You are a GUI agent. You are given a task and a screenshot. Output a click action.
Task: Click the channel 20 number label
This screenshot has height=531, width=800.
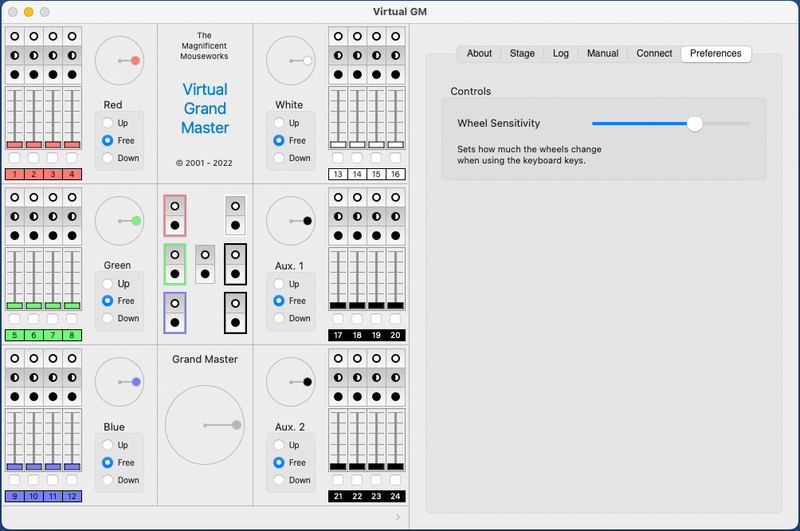pos(396,335)
